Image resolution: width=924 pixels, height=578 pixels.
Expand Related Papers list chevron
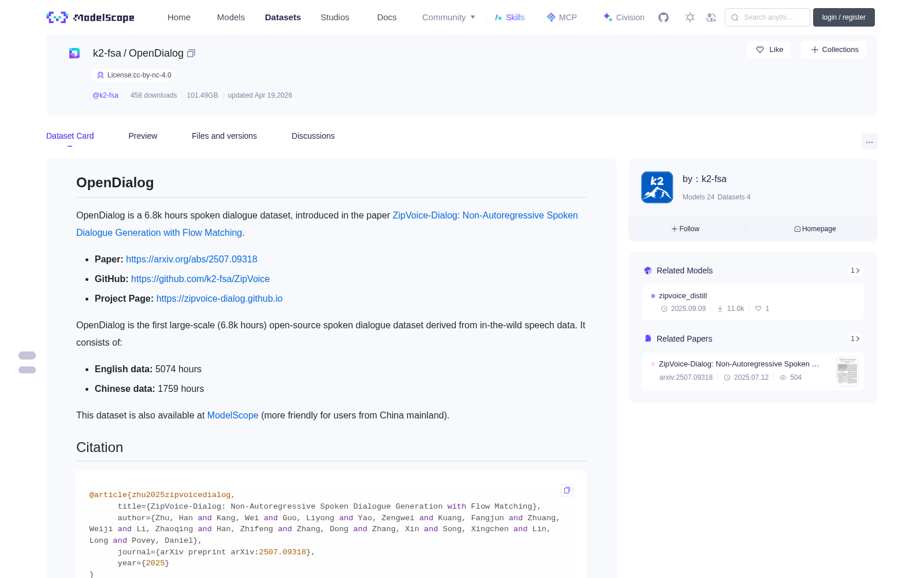click(x=855, y=339)
